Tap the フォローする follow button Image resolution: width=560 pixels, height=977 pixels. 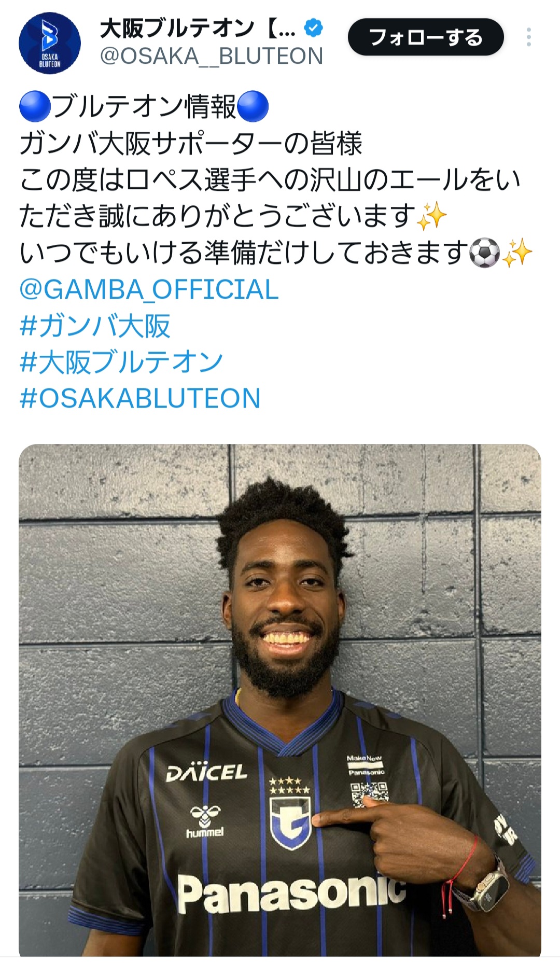click(426, 37)
